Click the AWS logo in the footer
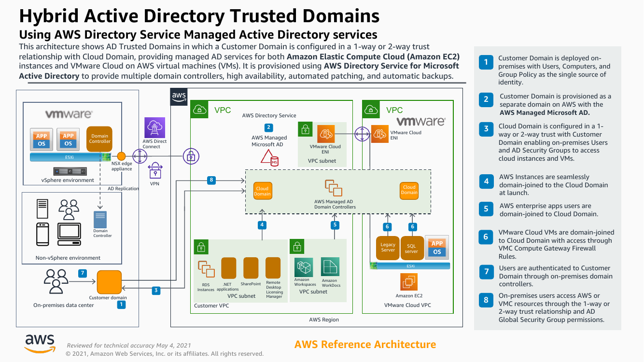Image resolution: width=644 pixels, height=362 pixels. (x=40, y=343)
